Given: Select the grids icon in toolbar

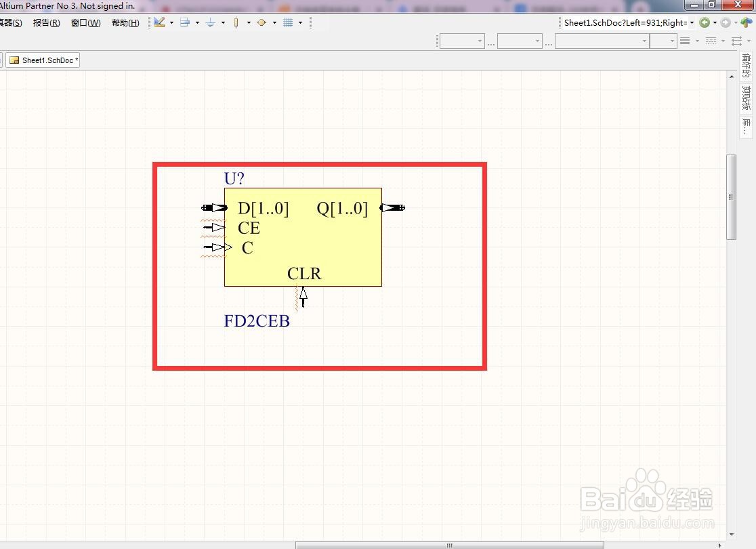Looking at the screenshot, I should 288,22.
